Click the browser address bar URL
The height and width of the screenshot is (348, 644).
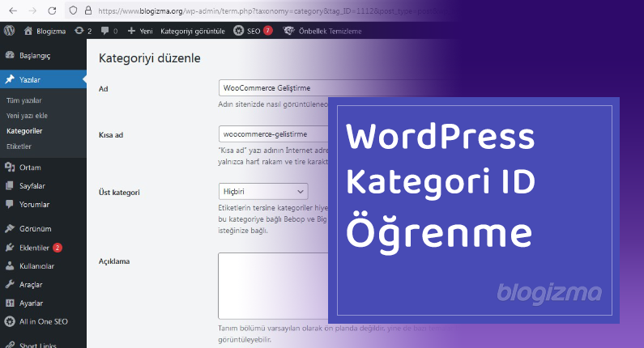[271, 11]
